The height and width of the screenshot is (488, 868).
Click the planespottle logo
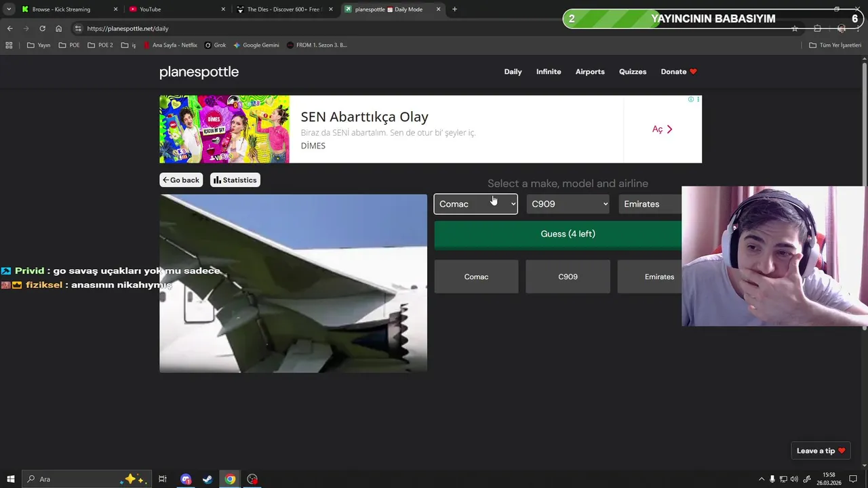[x=199, y=72]
